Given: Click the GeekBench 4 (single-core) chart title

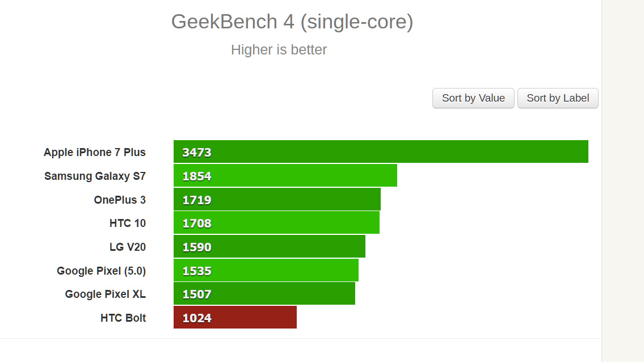Looking at the screenshot, I should (292, 22).
